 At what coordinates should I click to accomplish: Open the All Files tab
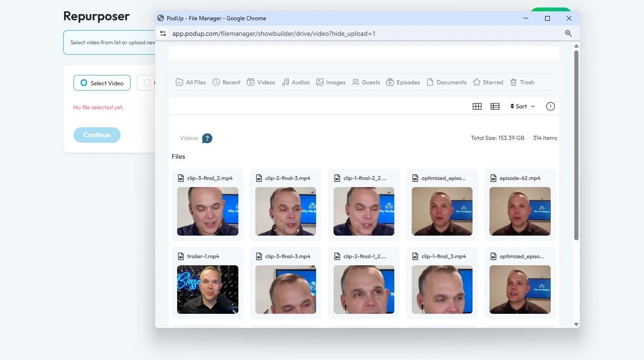[191, 82]
